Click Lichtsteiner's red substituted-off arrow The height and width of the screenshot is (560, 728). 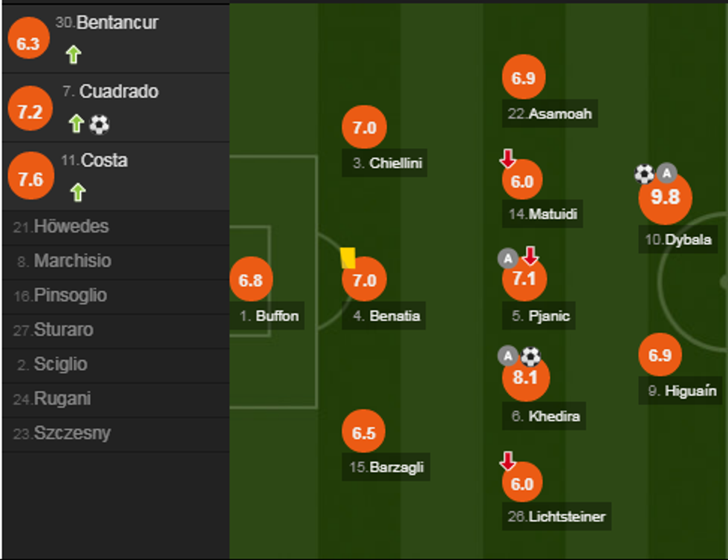pos(507,461)
